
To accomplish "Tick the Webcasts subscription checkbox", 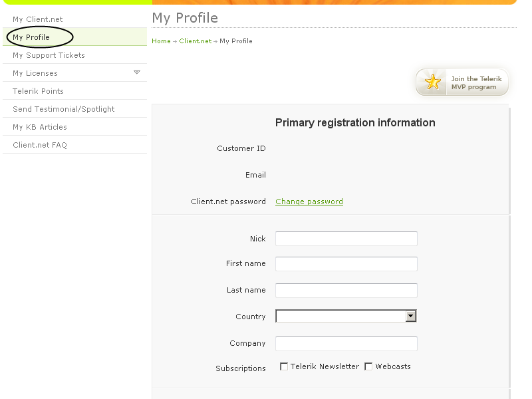I will pos(368,366).
